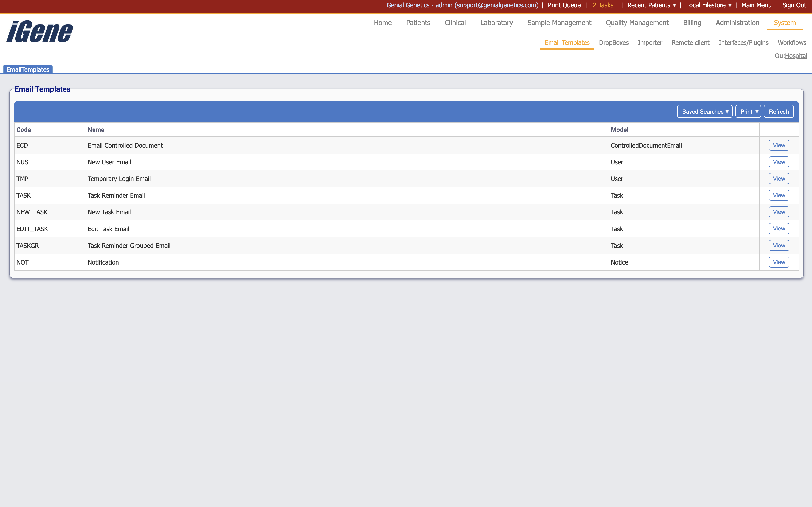Open the DropBoxes page

point(614,42)
